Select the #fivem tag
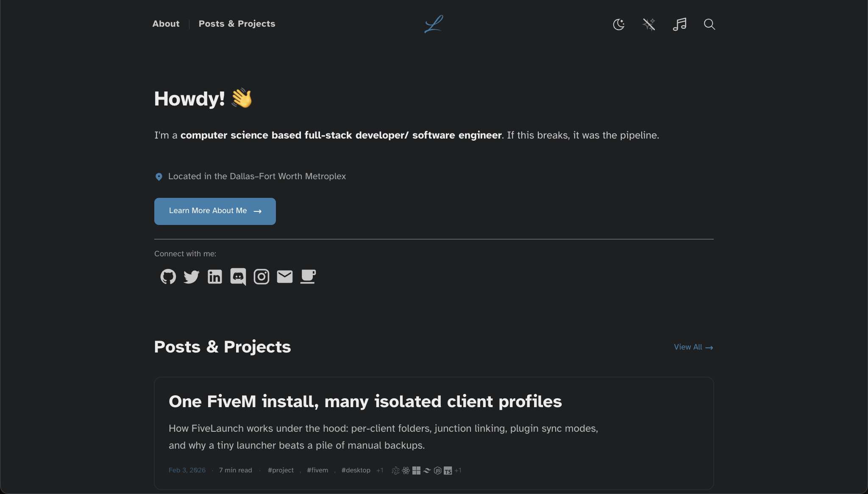Viewport: 868px width, 494px height. [x=317, y=470]
